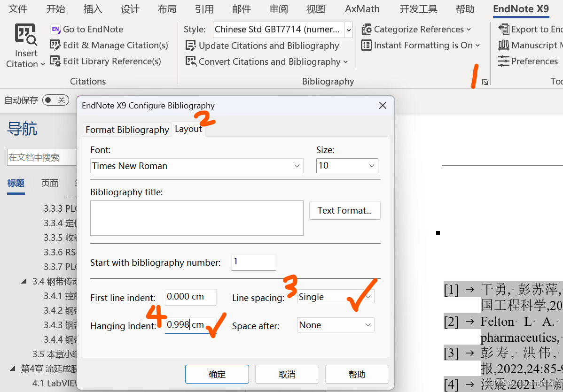Collapse the 3.4 heading in navigation
The height and width of the screenshot is (392, 563).
click(24, 281)
